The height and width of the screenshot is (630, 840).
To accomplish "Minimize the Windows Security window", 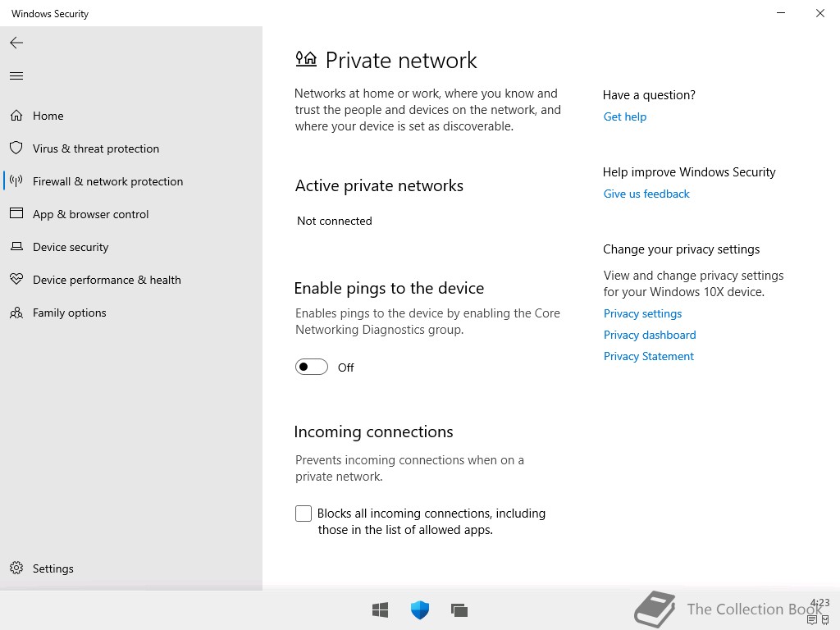I will (x=781, y=13).
